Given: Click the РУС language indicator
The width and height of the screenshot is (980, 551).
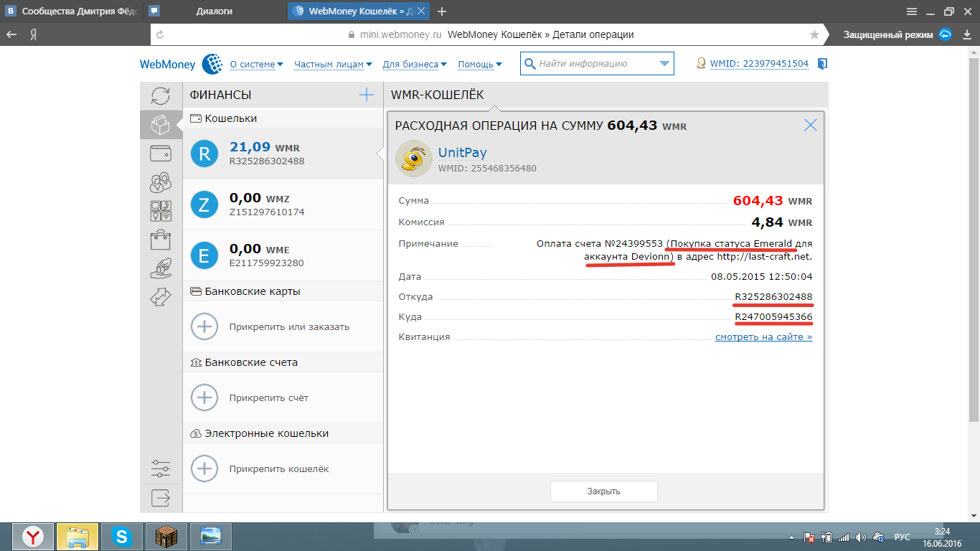Looking at the screenshot, I should [x=902, y=537].
